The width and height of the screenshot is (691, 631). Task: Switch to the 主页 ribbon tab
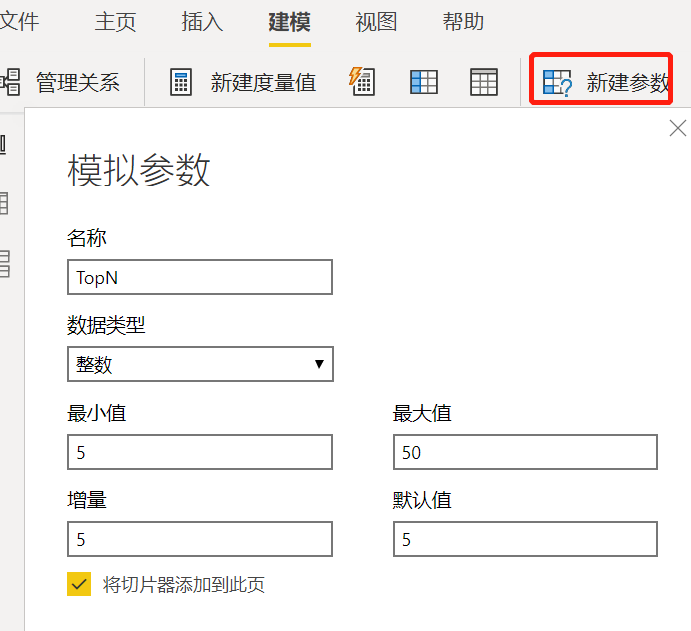pos(115,22)
